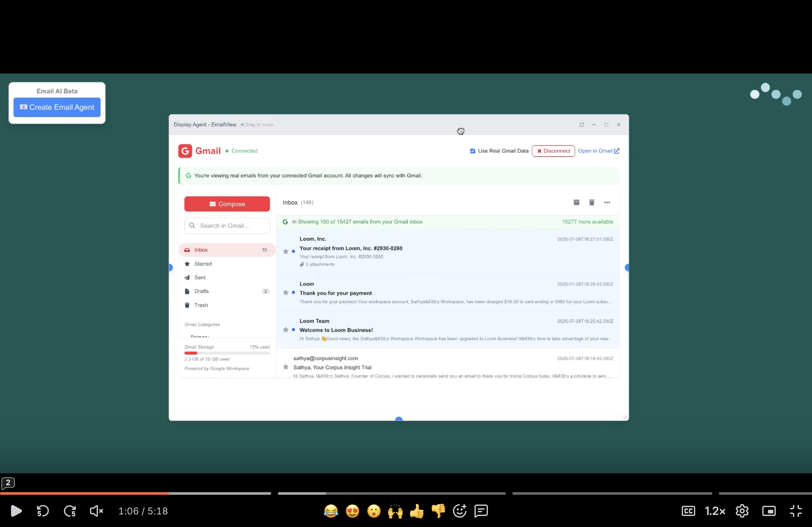This screenshot has height=527, width=812.
Task: Select the Starred folder in the sidebar
Action: click(203, 264)
